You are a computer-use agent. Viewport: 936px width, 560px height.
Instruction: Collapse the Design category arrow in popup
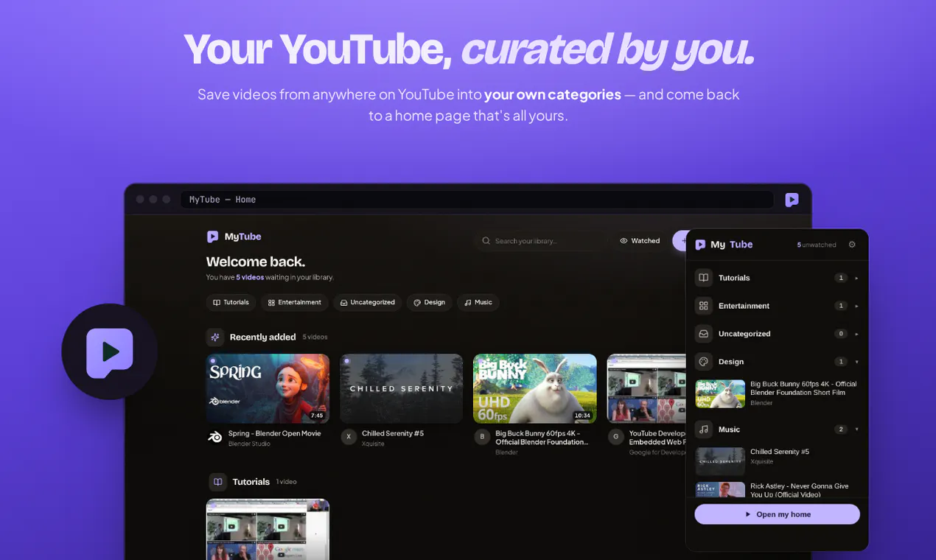pyautogui.click(x=856, y=362)
